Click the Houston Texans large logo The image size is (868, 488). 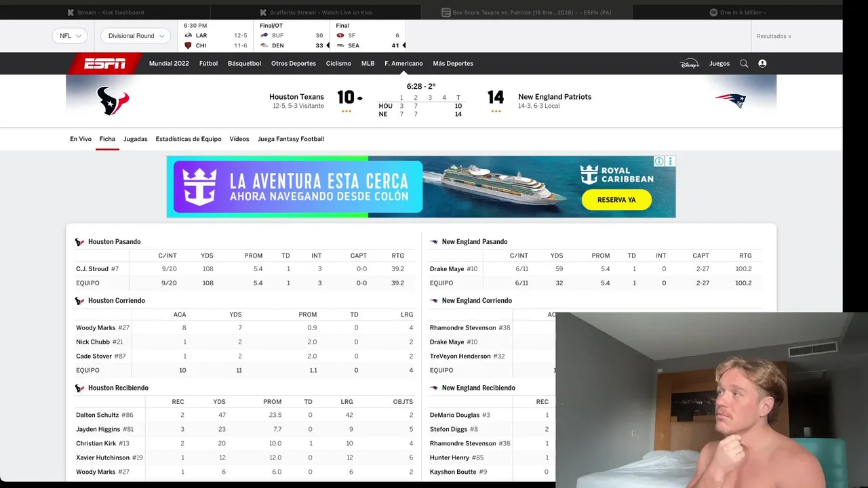pos(113,101)
